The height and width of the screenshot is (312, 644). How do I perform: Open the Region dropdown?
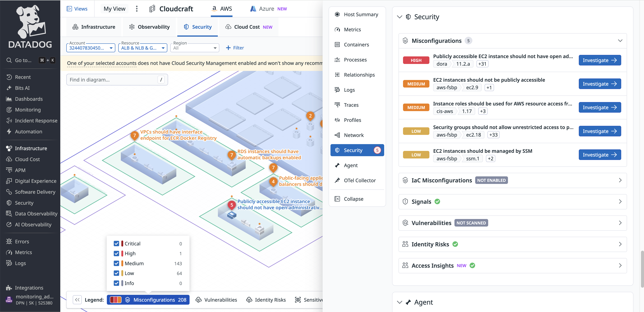pos(194,48)
